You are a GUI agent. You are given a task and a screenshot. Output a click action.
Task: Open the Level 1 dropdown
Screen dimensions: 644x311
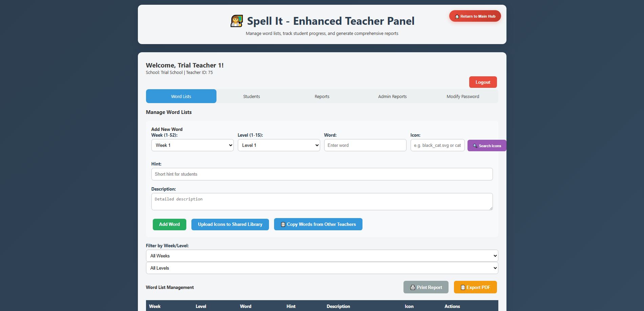[278, 145]
